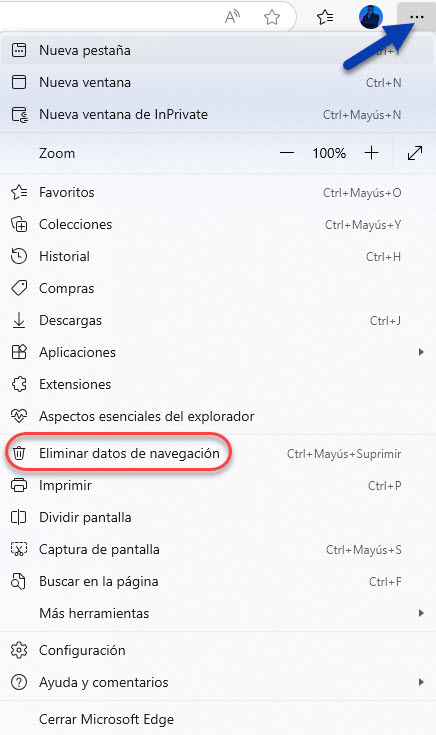
Task: Click the trash icon for Eliminar datos de navegación
Action: click(x=19, y=453)
